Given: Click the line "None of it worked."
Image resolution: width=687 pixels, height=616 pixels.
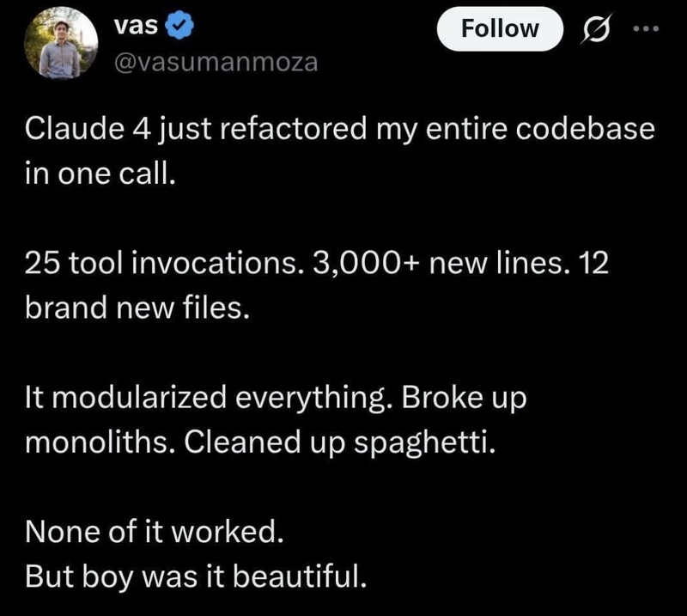Looking at the screenshot, I should (155, 532).
